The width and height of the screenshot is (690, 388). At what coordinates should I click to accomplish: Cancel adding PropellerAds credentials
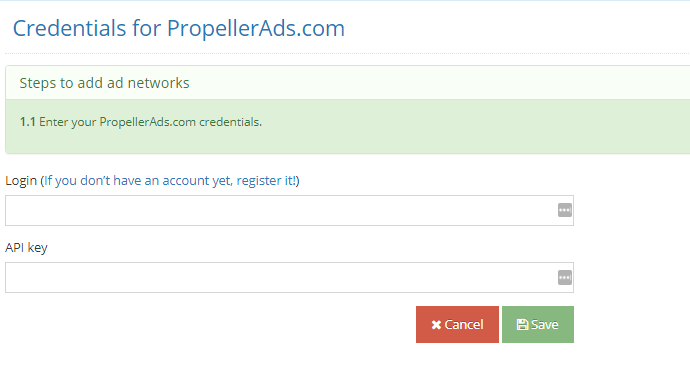pos(457,325)
